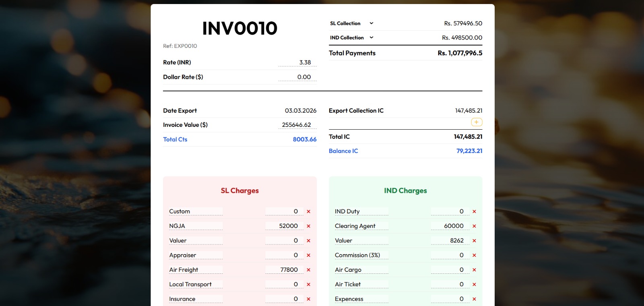Edit the Local Transport amount field
644x306 pixels.
285,284
